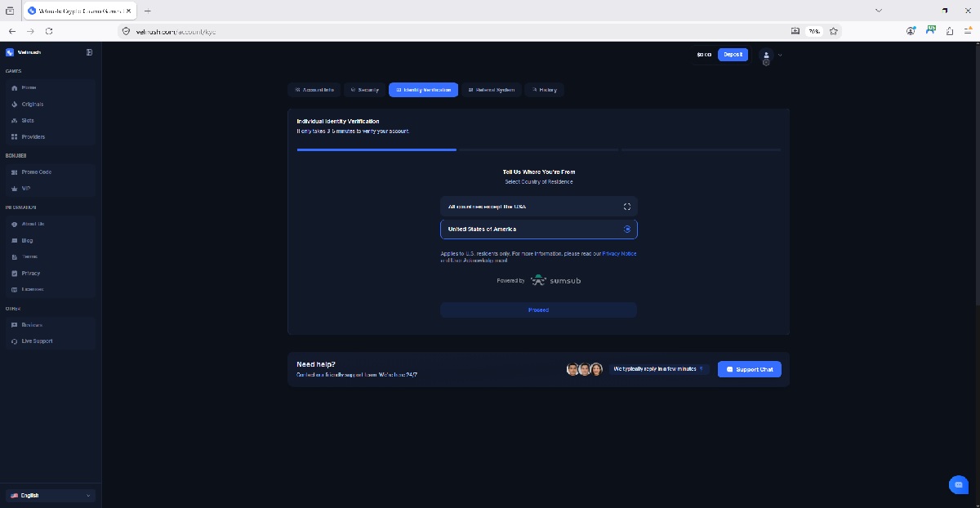Click the browser forward arrow
The image size is (980, 508).
click(x=30, y=31)
